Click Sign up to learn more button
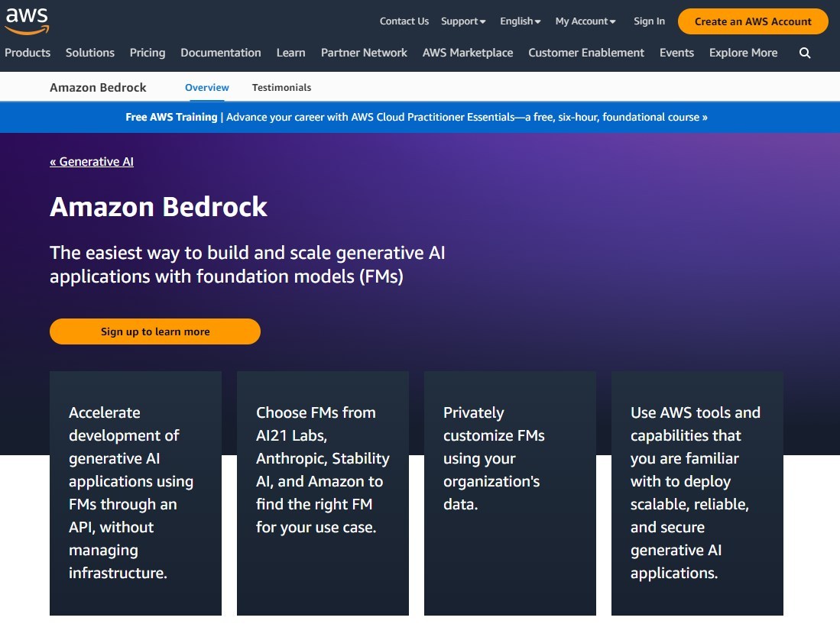 (x=155, y=331)
